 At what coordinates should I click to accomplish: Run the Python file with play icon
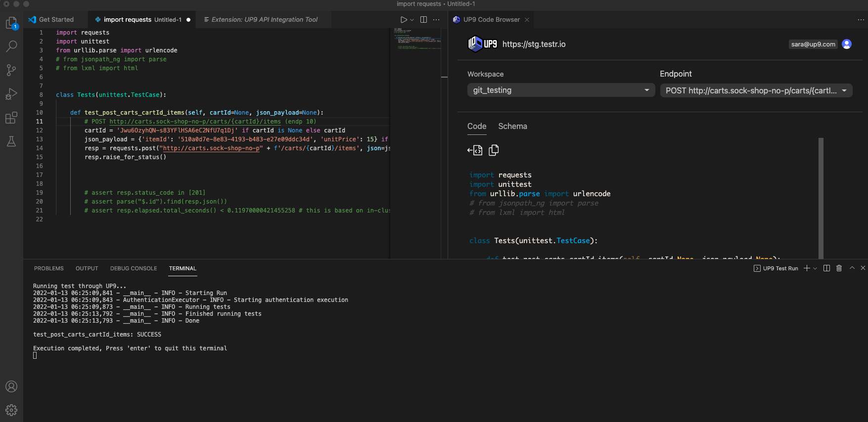(404, 20)
